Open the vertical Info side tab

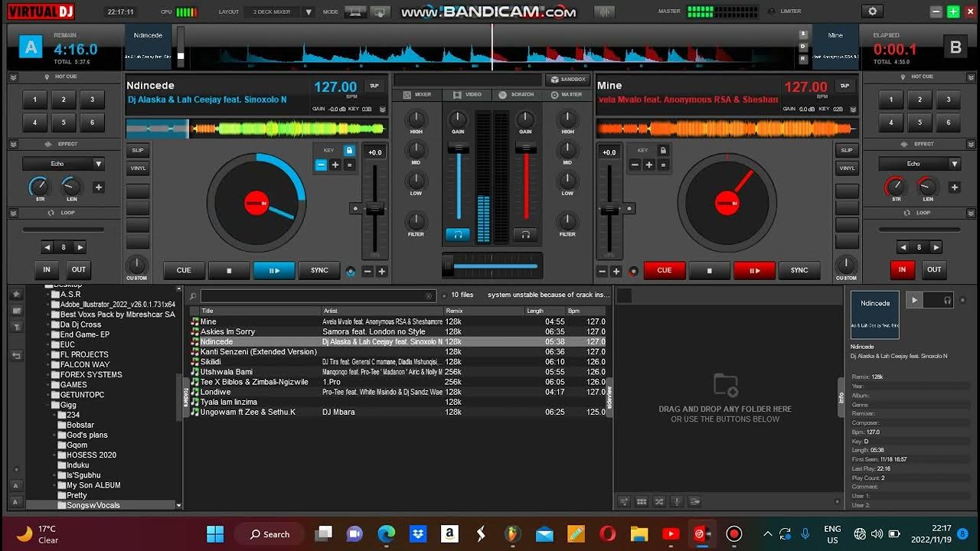[841, 397]
